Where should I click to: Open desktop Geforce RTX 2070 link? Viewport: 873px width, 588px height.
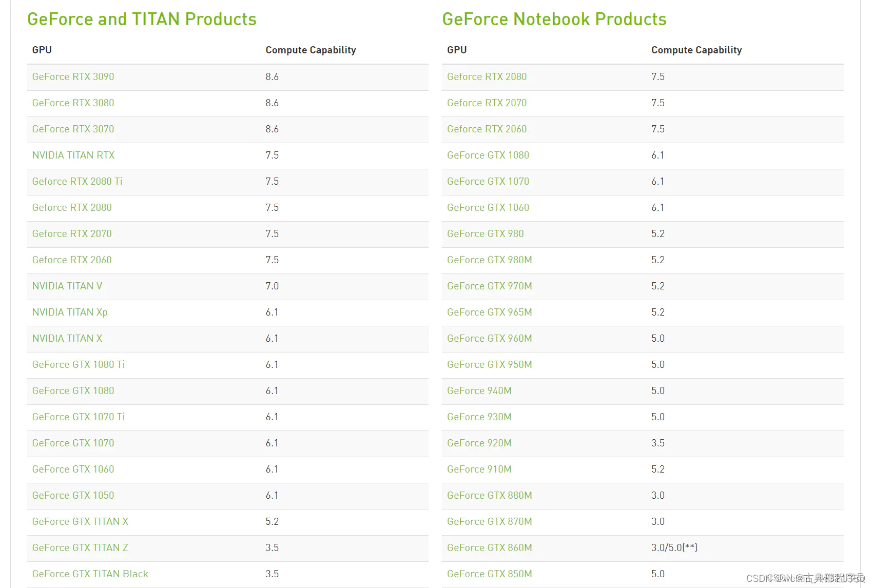coord(72,234)
